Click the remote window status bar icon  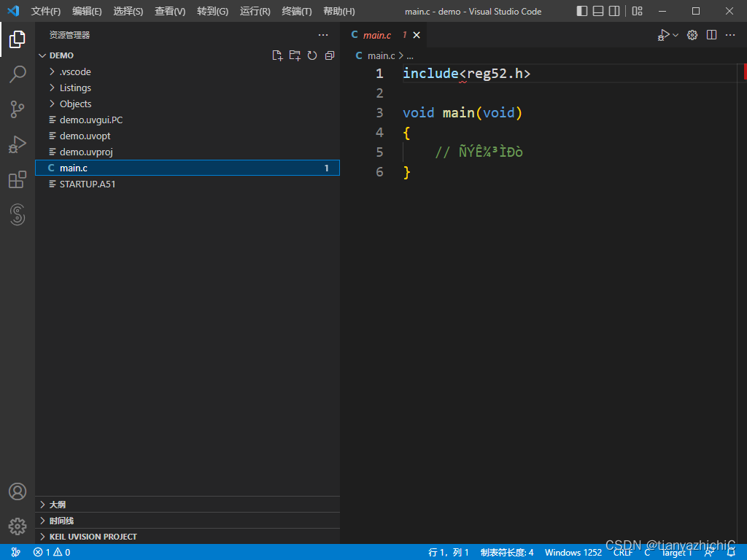(15, 552)
